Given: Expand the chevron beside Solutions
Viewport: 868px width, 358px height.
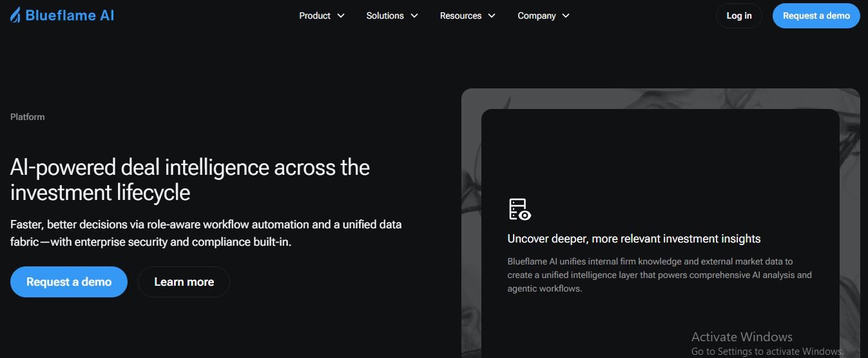Looking at the screenshot, I should (x=414, y=15).
